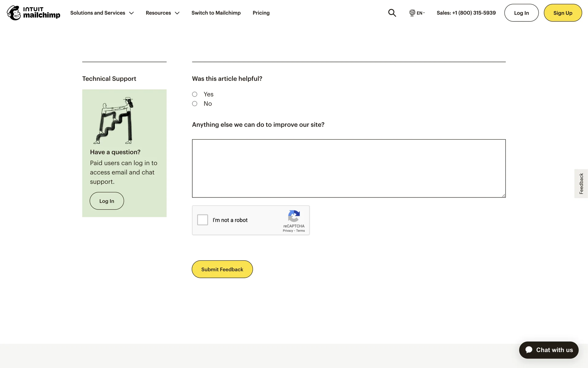
Task: Select the No radio button
Action: point(195,104)
